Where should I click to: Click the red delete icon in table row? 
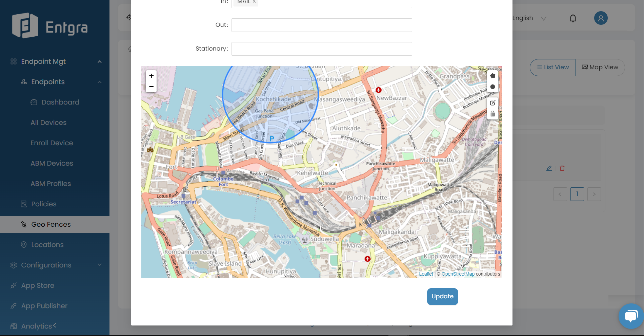[562, 168]
